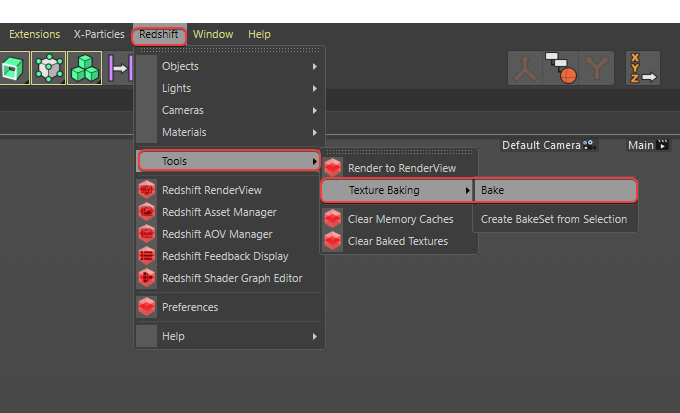Click the Preferences Redshift logo icon
This screenshot has height=413, width=680.
(147, 307)
